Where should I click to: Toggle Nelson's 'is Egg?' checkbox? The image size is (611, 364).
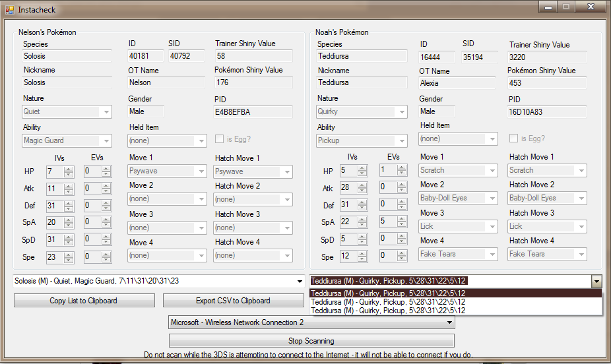click(x=220, y=139)
